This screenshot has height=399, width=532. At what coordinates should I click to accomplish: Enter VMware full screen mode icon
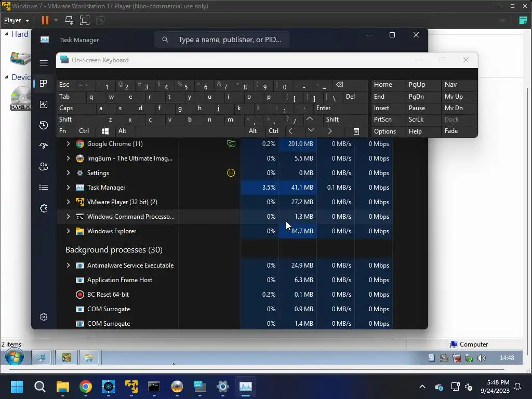pyautogui.click(x=85, y=20)
